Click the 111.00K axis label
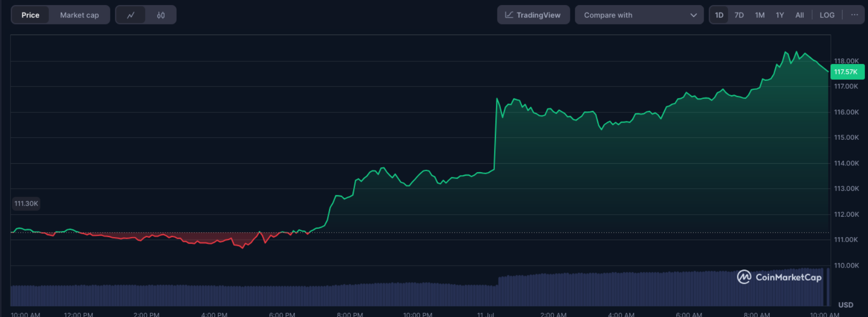The image size is (868, 317). click(847, 240)
